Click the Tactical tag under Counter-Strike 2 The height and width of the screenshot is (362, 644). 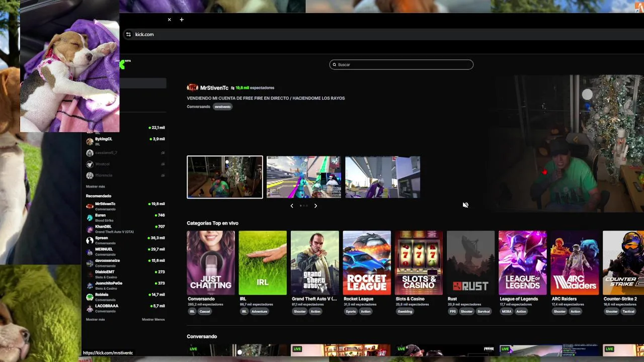pos(628,311)
